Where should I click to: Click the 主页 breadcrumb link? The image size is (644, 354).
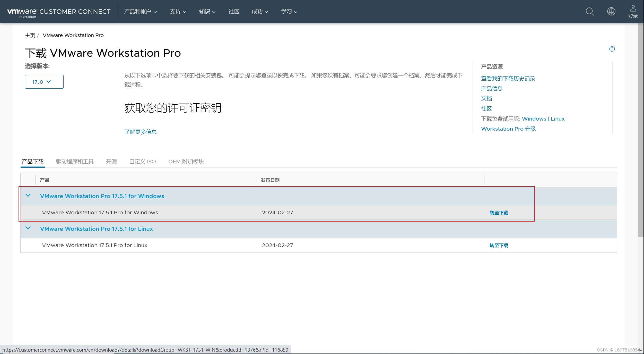pyautogui.click(x=30, y=35)
